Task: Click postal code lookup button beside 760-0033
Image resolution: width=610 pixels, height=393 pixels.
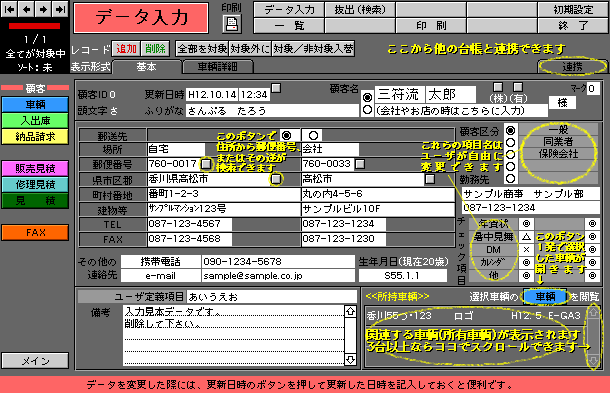Action: [x=360, y=164]
